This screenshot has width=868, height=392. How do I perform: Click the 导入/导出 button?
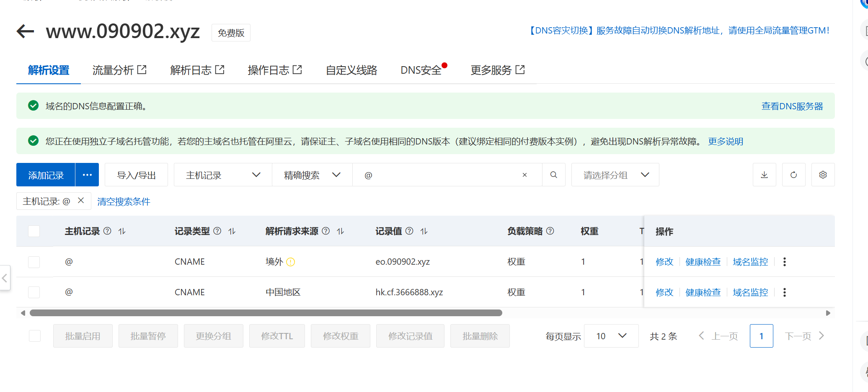(x=136, y=175)
